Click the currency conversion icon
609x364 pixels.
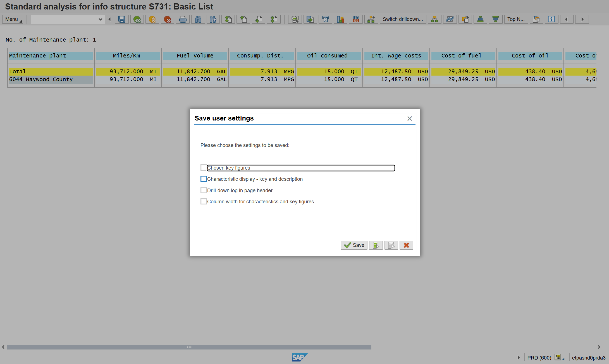[356, 19]
